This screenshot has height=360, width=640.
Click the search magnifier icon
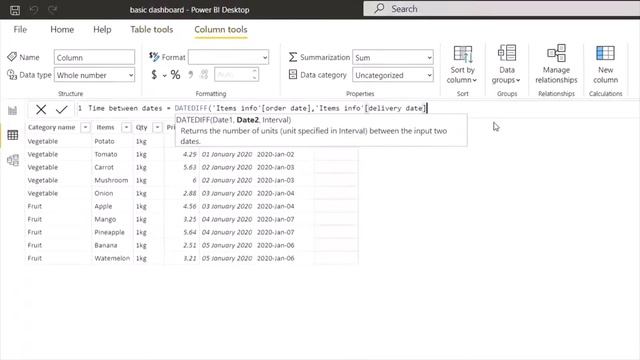click(x=379, y=9)
